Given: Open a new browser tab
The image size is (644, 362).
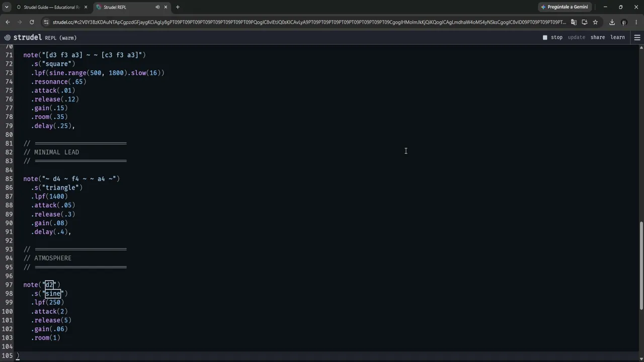Looking at the screenshot, I should 178,7.
